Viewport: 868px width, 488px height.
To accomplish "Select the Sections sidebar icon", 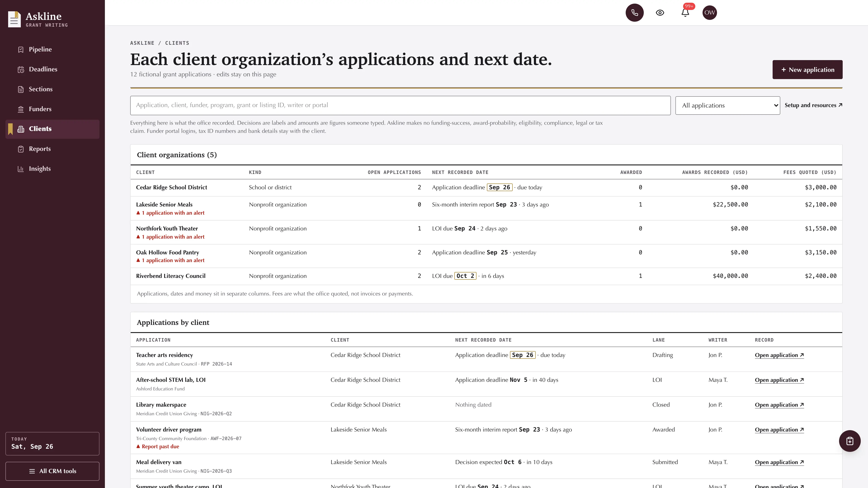I will (x=21, y=89).
